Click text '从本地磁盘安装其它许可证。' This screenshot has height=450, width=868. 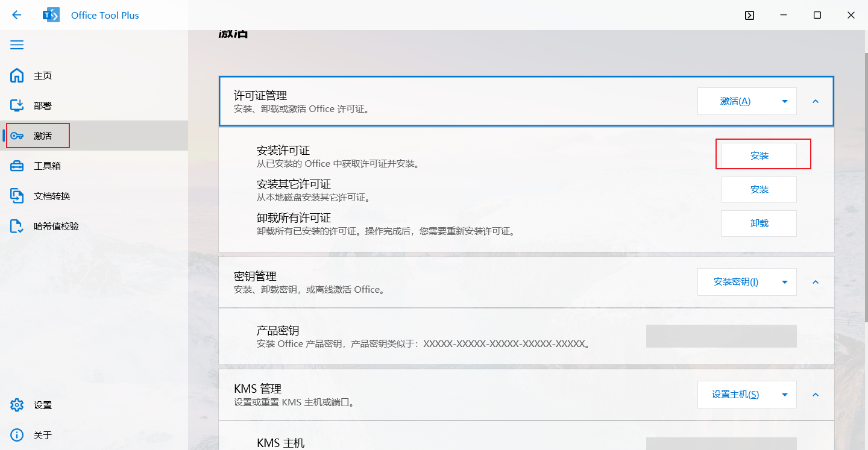313,198
